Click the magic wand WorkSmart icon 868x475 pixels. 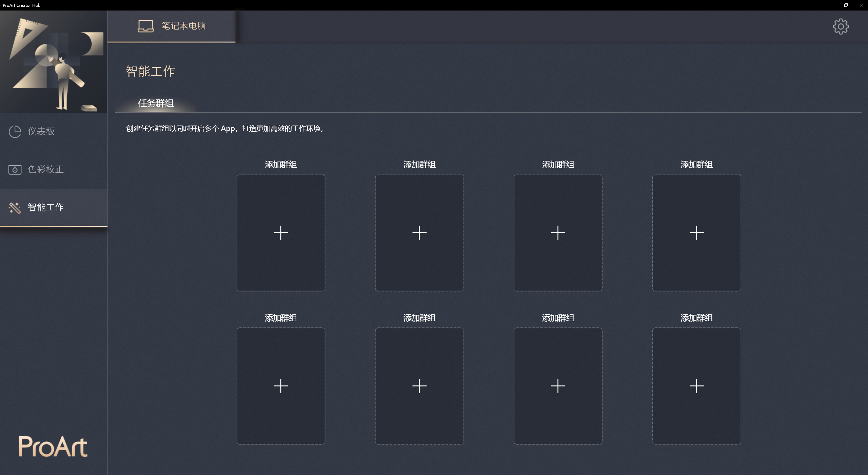(x=15, y=208)
